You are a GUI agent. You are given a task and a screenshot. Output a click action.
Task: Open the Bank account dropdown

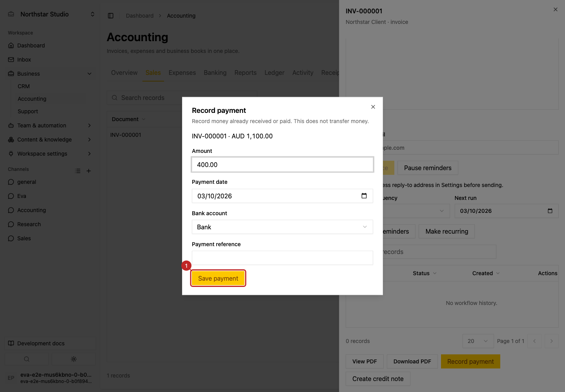coord(282,227)
